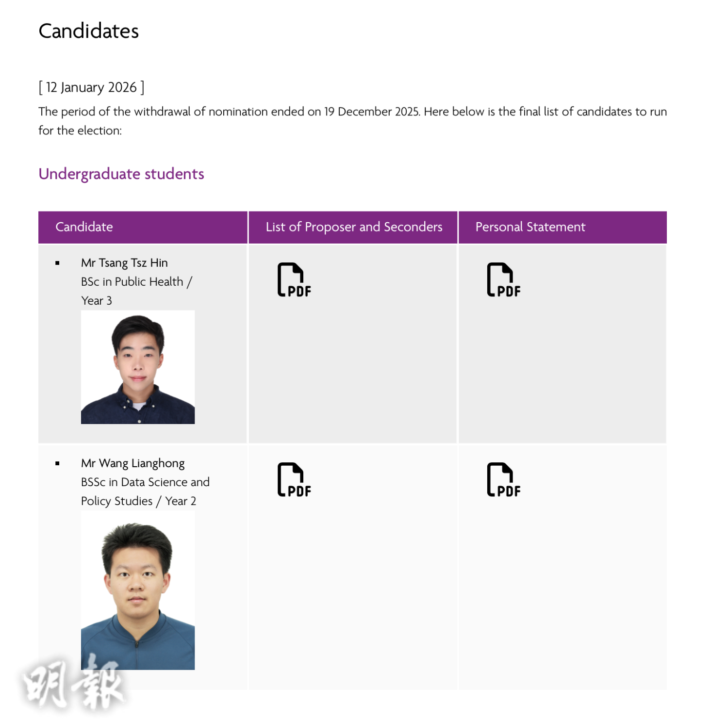Image resolution: width=728 pixels, height=719 pixels.
Task: Click Tsang Tsz Hin's candidate photo
Action: pos(138,367)
